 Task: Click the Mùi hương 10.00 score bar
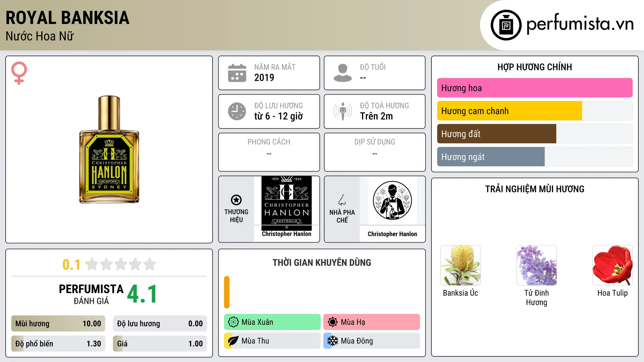click(x=58, y=324)
